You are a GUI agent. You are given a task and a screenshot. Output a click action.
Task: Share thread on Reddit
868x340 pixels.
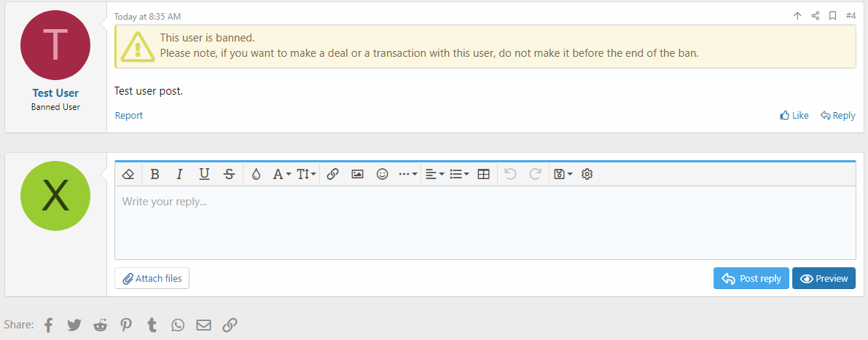point(100,325)
